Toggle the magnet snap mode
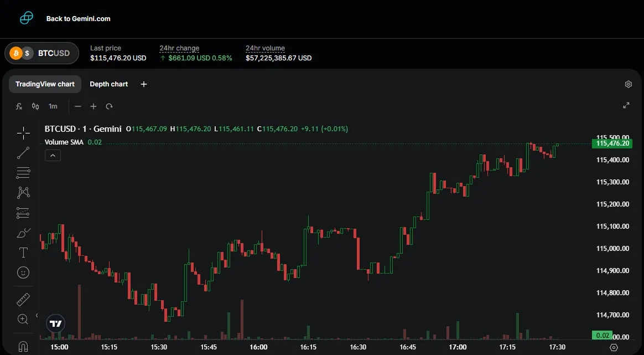644x355 pixels. tap(23, 346)
